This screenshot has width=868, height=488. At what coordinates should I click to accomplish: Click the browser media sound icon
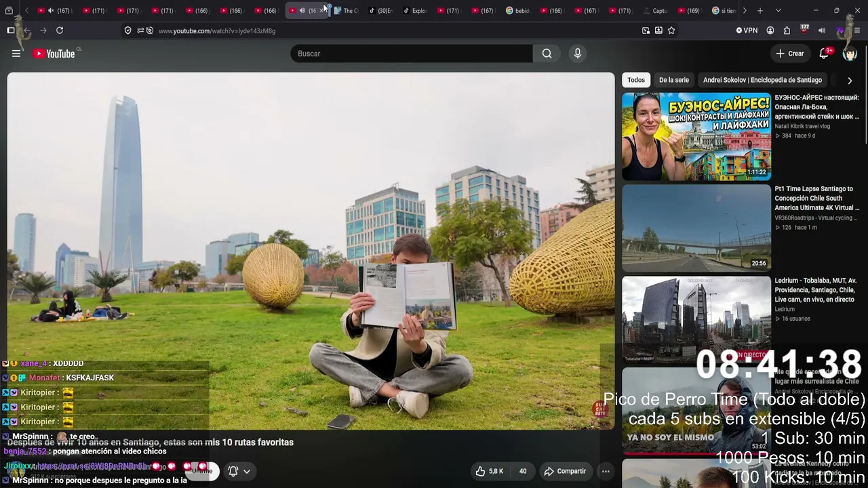click(822, 30)
